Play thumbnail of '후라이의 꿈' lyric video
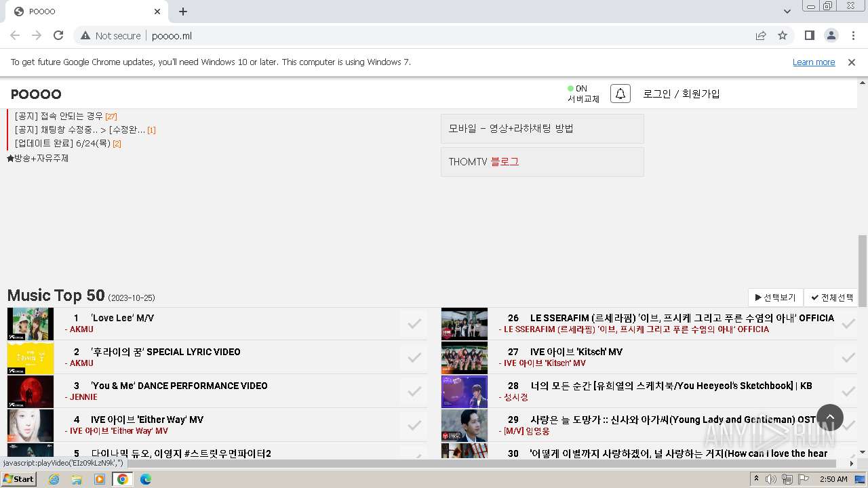 [x=31, y=357]
